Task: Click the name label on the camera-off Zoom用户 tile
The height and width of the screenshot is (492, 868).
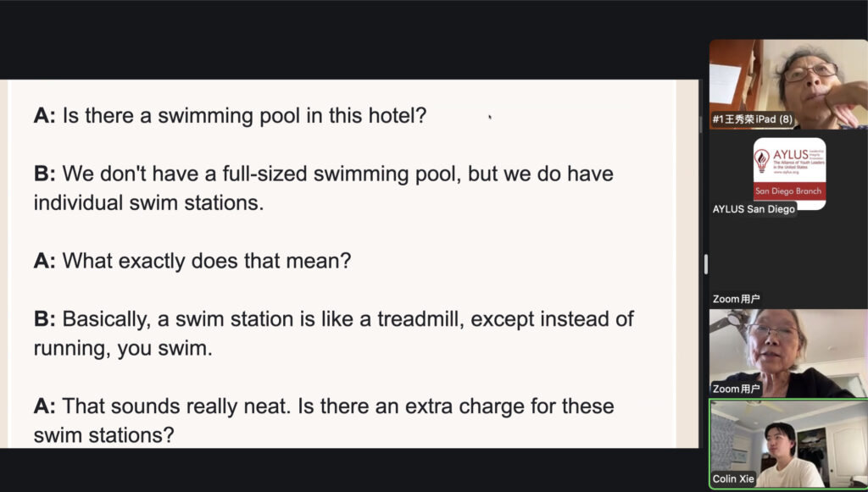Action: 737,299
